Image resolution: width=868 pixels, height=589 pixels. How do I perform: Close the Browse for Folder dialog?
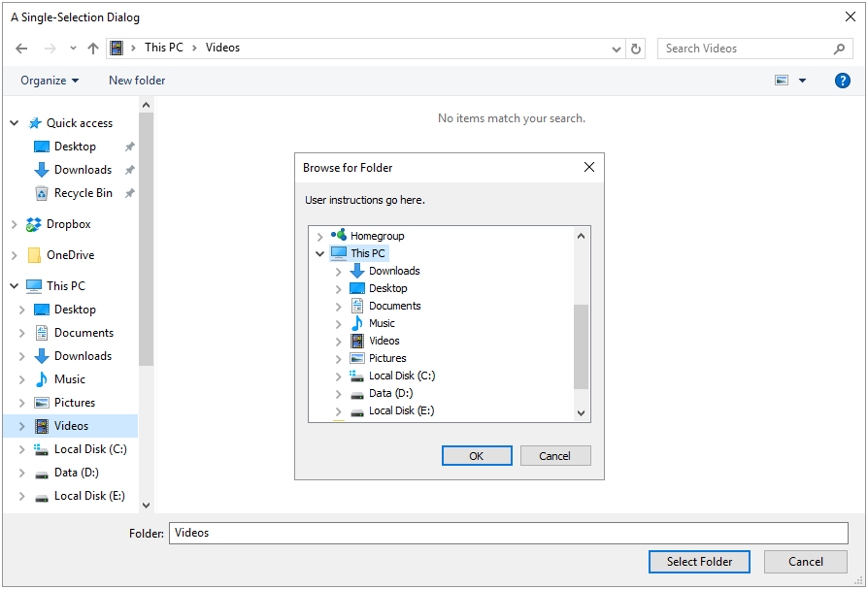(589, 167)
